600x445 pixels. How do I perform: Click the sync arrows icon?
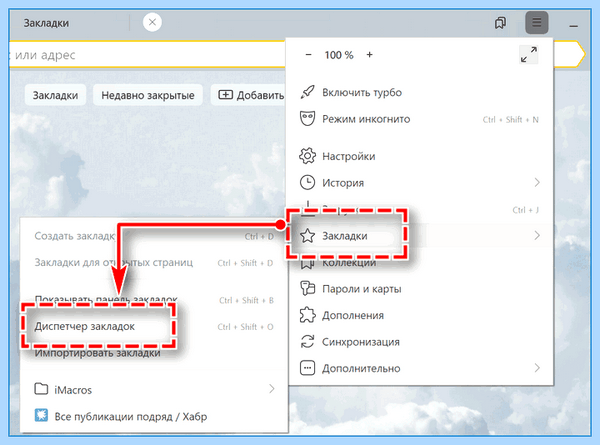click(x=307, y=342)
